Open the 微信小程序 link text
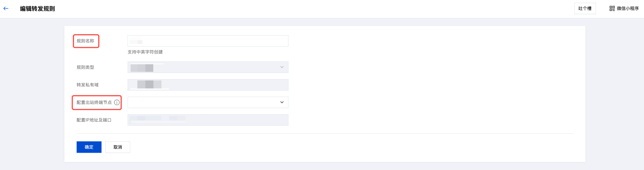 pos(628,8)
